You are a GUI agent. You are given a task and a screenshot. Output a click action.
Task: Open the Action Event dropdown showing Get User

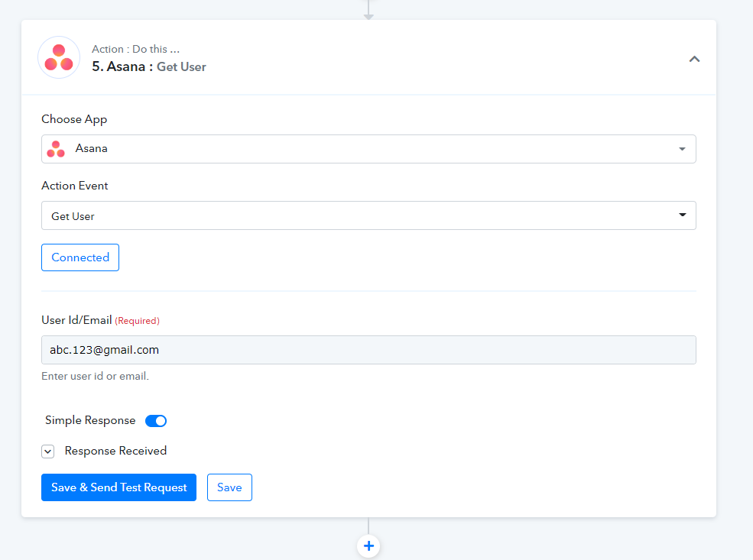pos(368,215)
